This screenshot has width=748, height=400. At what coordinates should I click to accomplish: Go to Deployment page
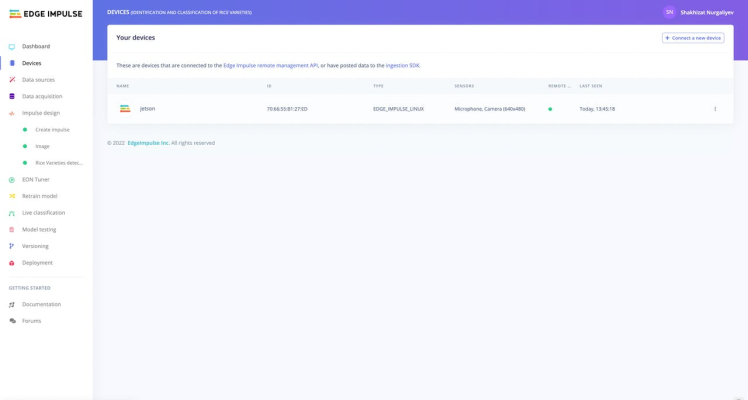point(37,263)
